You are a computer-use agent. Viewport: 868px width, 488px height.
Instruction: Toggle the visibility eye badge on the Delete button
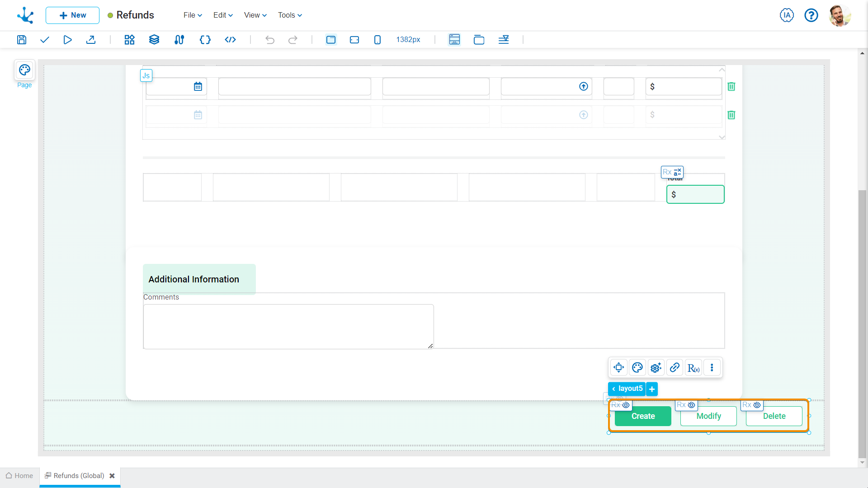(x=757, y=405)
